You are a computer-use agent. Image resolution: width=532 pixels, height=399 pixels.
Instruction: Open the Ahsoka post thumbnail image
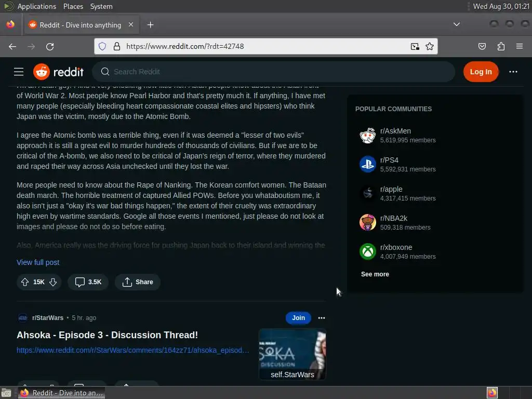[292, 354]
